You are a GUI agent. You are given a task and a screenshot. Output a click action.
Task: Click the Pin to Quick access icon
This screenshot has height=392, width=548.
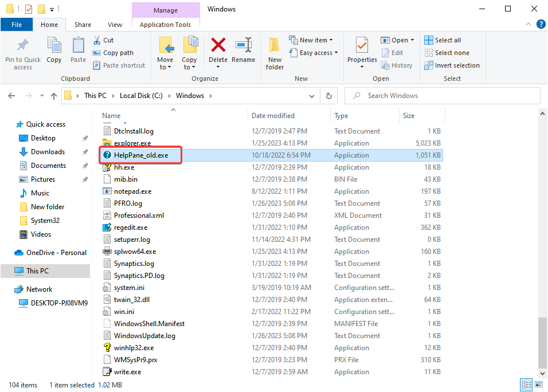coord(23,45)
